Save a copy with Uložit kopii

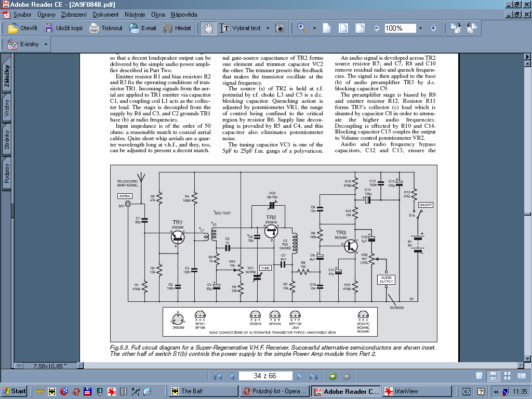click(x=63, y=28)
